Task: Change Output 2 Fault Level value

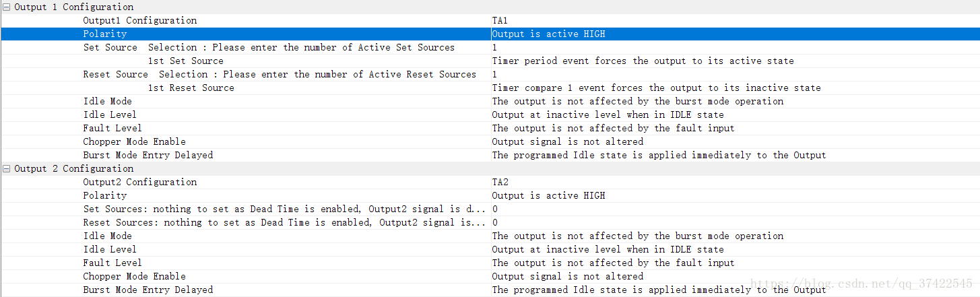Action: point(735,263)
